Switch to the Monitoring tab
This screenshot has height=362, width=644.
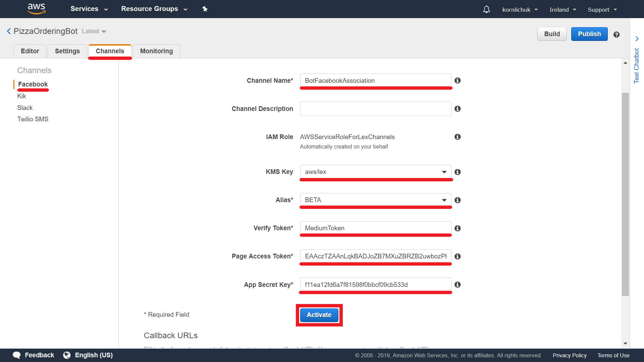157,51
